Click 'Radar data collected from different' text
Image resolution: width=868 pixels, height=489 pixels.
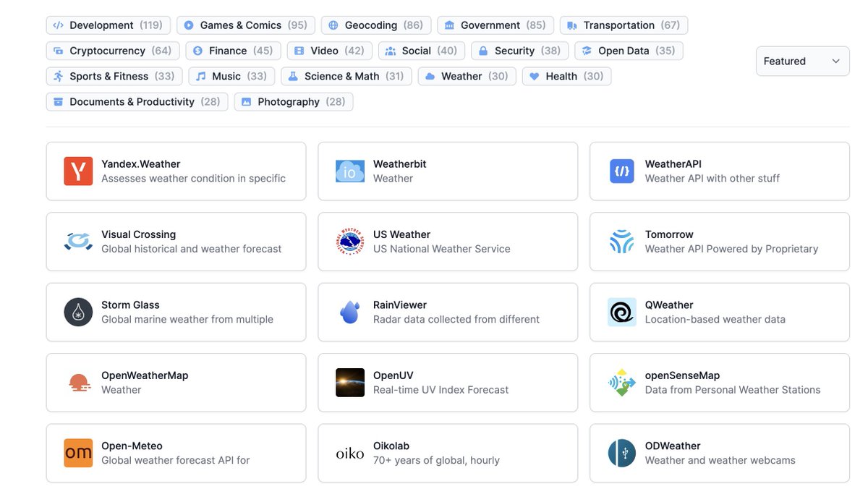coord(456,319)
